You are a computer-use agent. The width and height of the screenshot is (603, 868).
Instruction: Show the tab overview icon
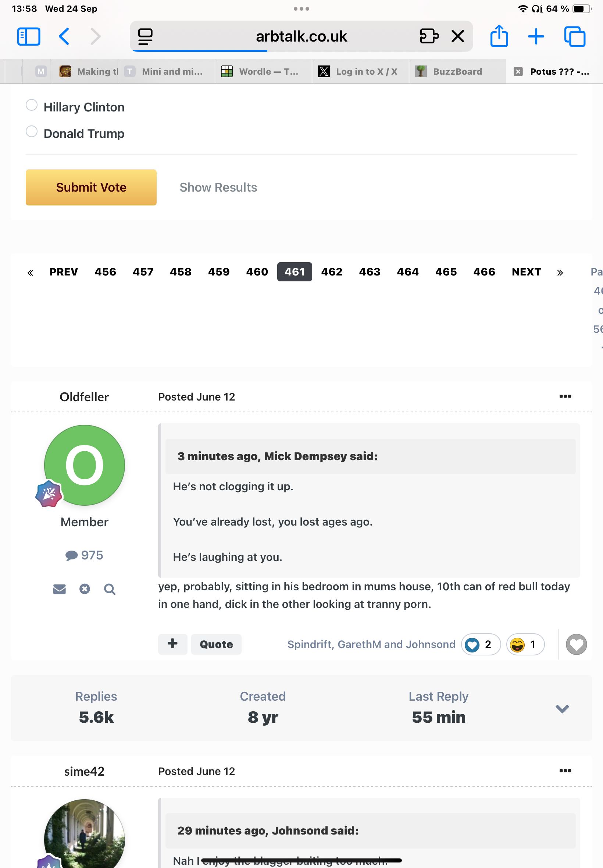tap(575, 37)
